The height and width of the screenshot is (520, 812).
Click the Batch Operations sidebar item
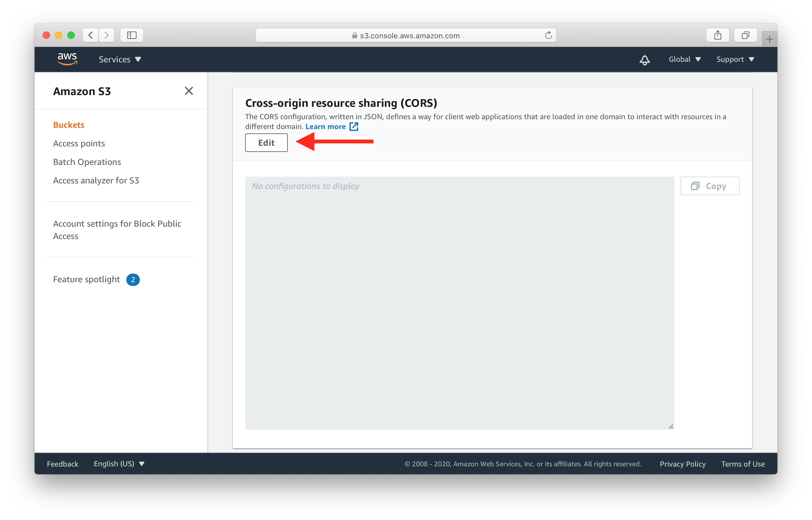(x=87, y=162)
